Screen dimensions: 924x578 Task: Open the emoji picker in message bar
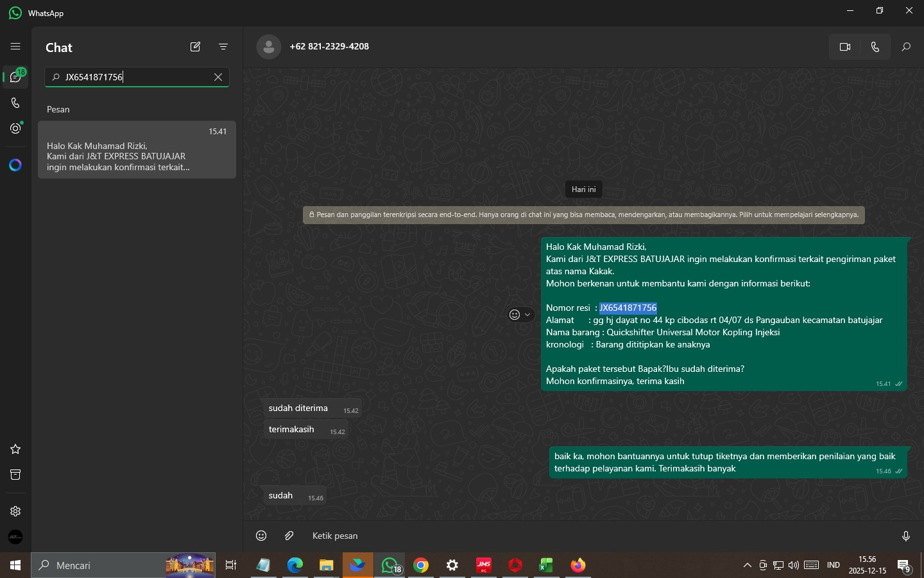click(261, 536)
